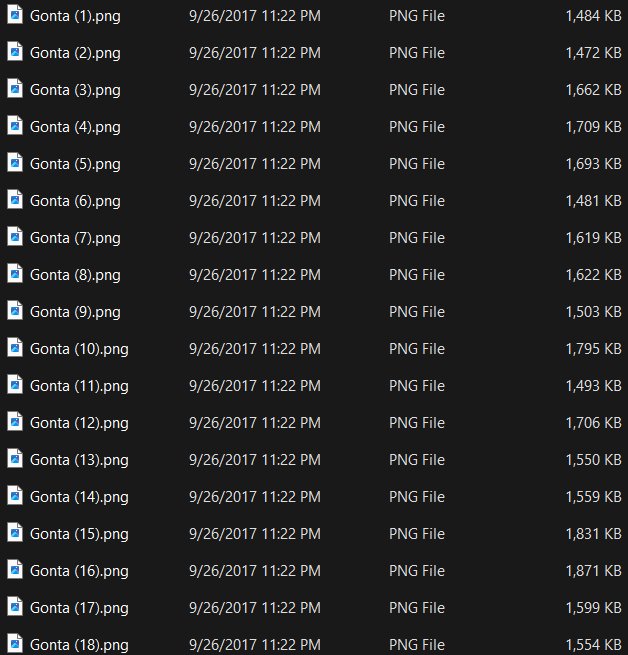Click the 1,871 KB size value
Viewport: 628px width, 655px height.
pyautogui.click(x=593, y=571)
